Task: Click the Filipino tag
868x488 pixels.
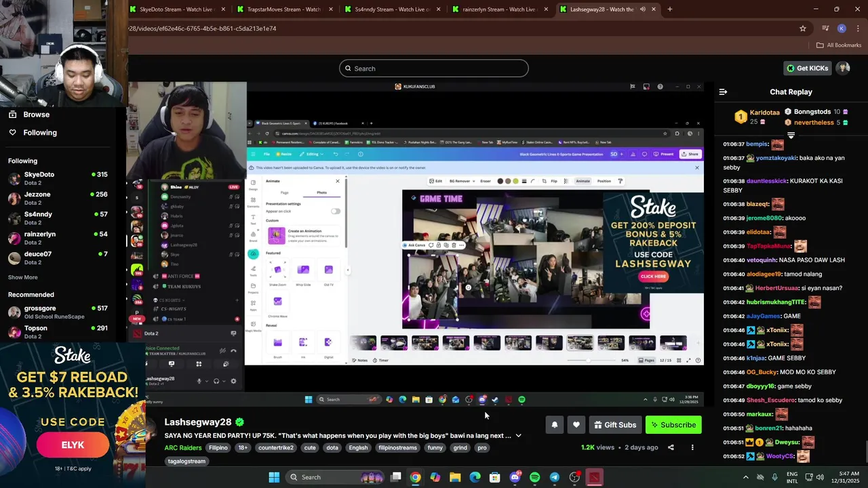Action: [x=218, y=447]
